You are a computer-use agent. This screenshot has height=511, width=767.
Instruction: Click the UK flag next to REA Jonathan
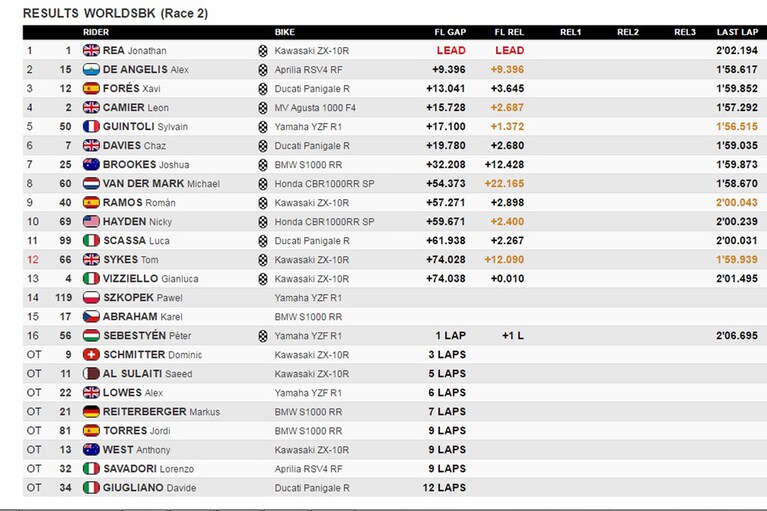(x=91, y=50)
